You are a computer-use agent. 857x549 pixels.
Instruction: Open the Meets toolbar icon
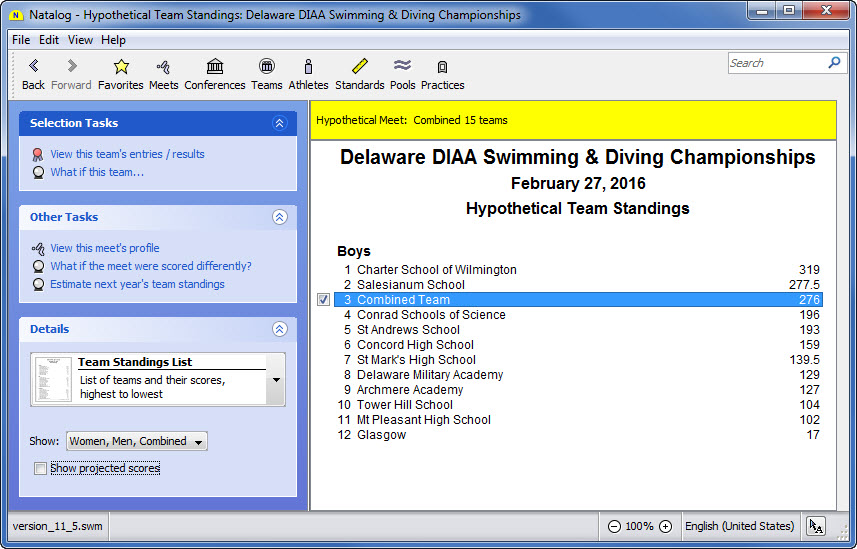(163, 67)
